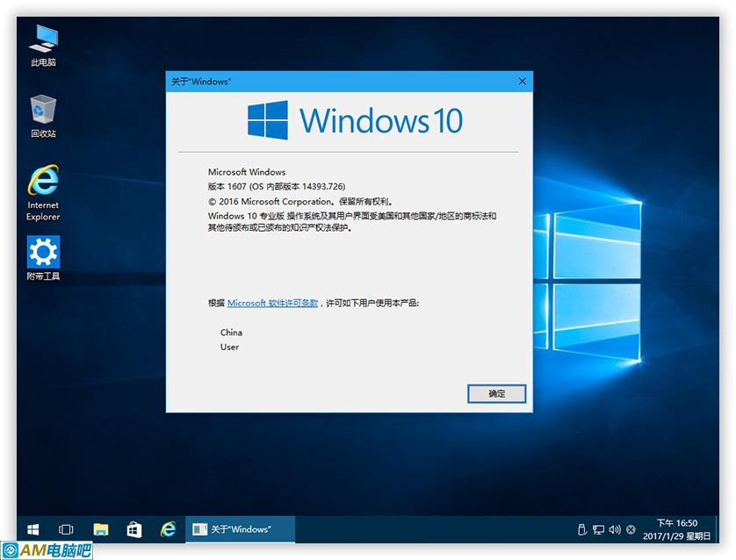Open the Windows Start menu

[x=32, y=529]
